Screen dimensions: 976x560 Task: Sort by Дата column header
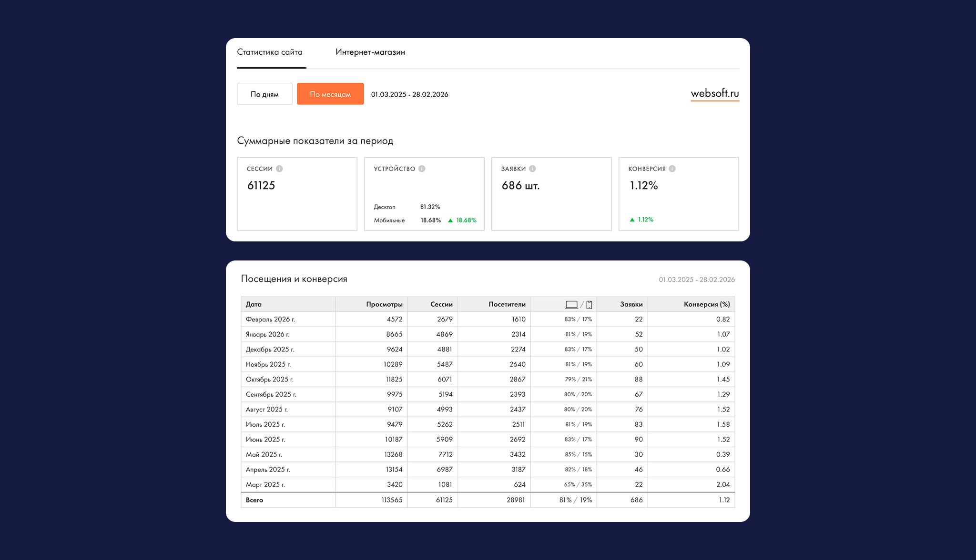coord(254,304)
